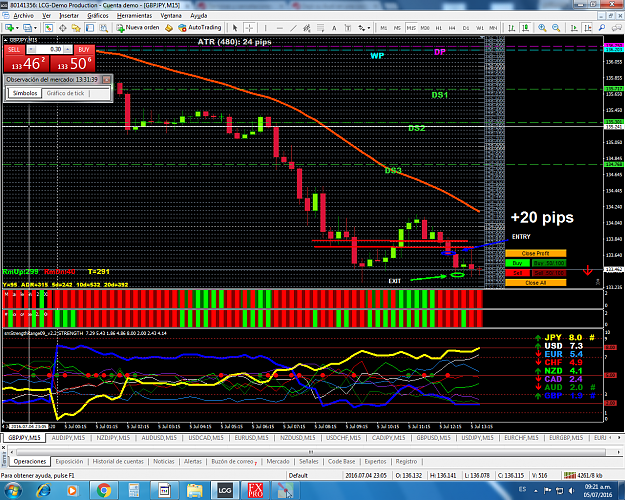Switch to the Gráfico de tick tab

(65, 93)
